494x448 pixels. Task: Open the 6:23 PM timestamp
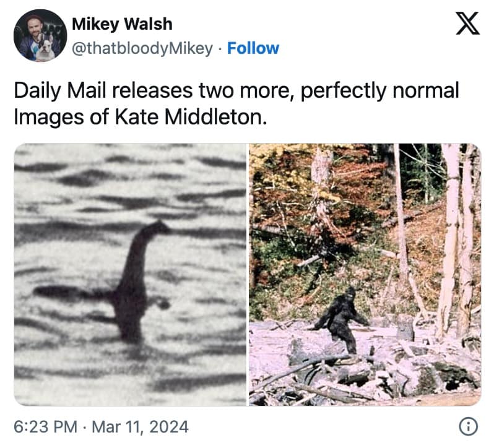click(x=45, y=427)
